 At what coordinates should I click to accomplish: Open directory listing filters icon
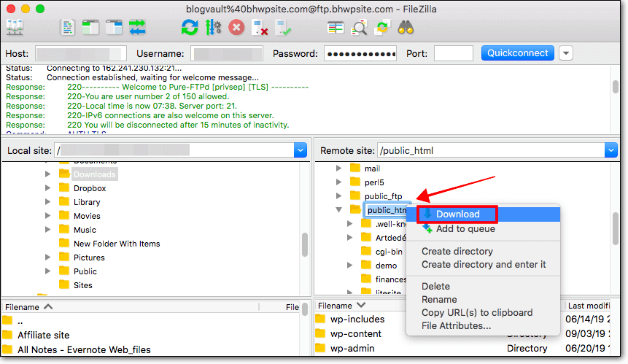click(x=336, y=28)
